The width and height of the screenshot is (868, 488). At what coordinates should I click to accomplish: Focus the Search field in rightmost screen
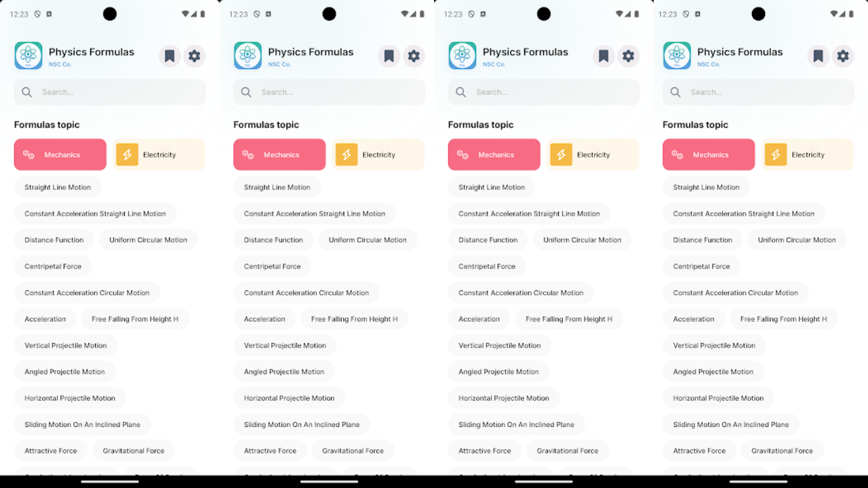pyautogui.click(x=758, y=92)
